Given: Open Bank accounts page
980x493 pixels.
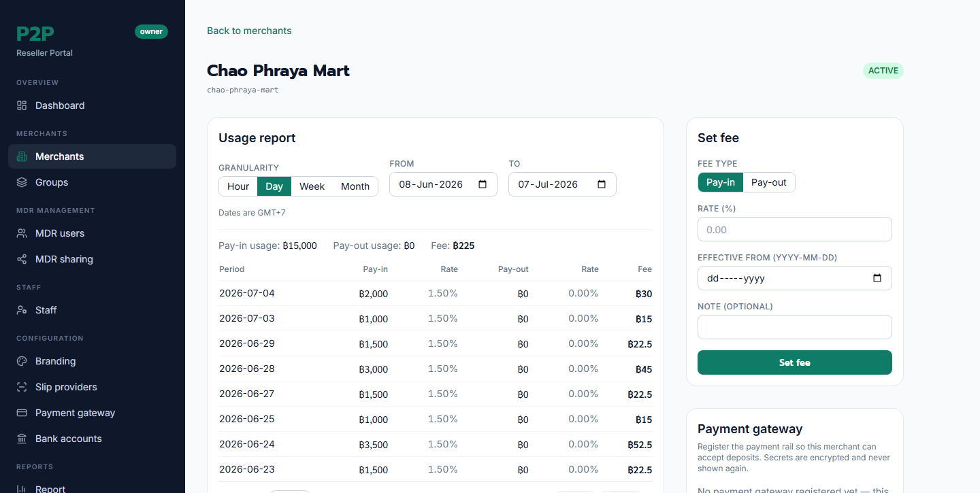Looking at the screenshot, I should point(92,439).
